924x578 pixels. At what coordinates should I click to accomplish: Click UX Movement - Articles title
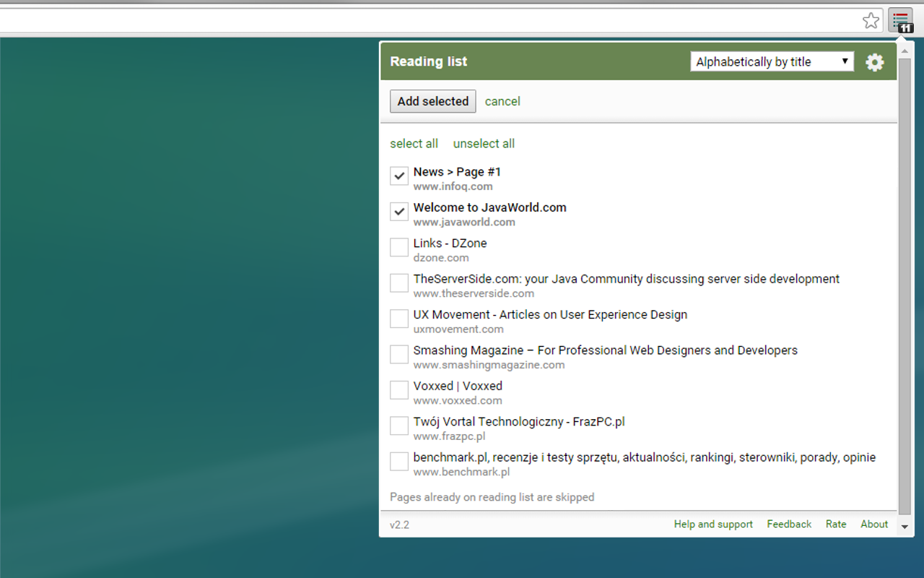pyautogui.click(x=550, y=315)
